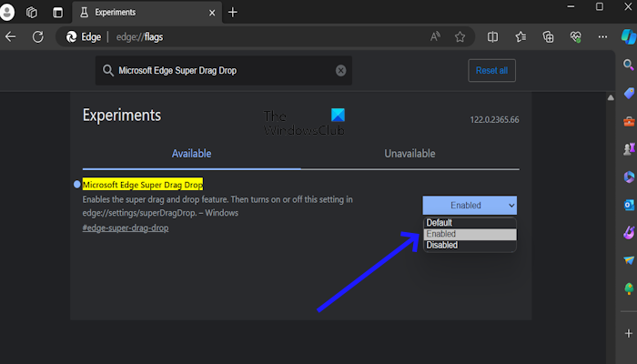Switch to the Unavailable tab
637x364 pixels.
409,154
